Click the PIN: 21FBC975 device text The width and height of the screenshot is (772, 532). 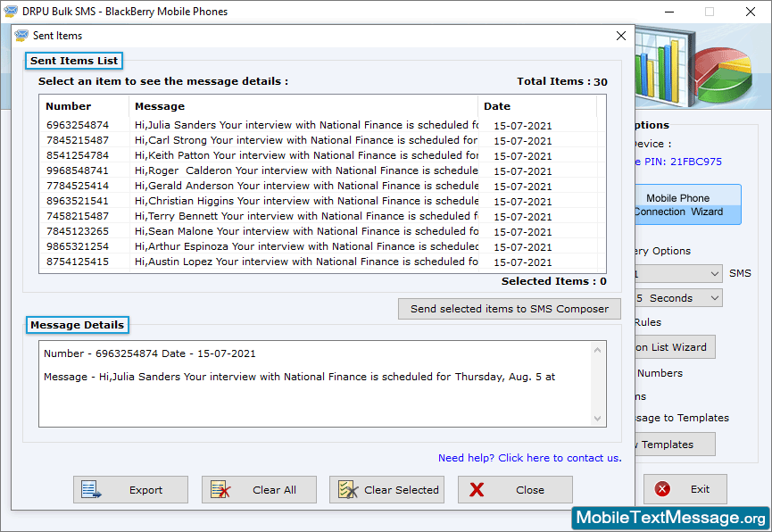[x=683, y=162]
